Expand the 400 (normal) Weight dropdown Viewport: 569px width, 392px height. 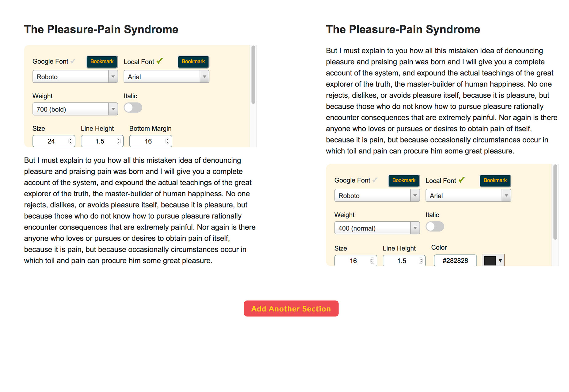click(377, 228)
